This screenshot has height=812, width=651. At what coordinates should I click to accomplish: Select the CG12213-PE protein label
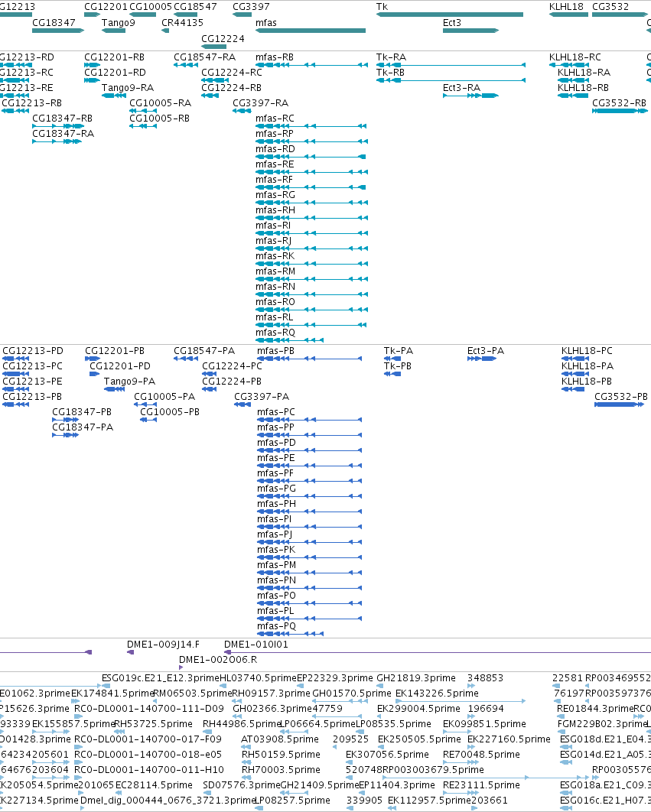[x=32, y=382]
